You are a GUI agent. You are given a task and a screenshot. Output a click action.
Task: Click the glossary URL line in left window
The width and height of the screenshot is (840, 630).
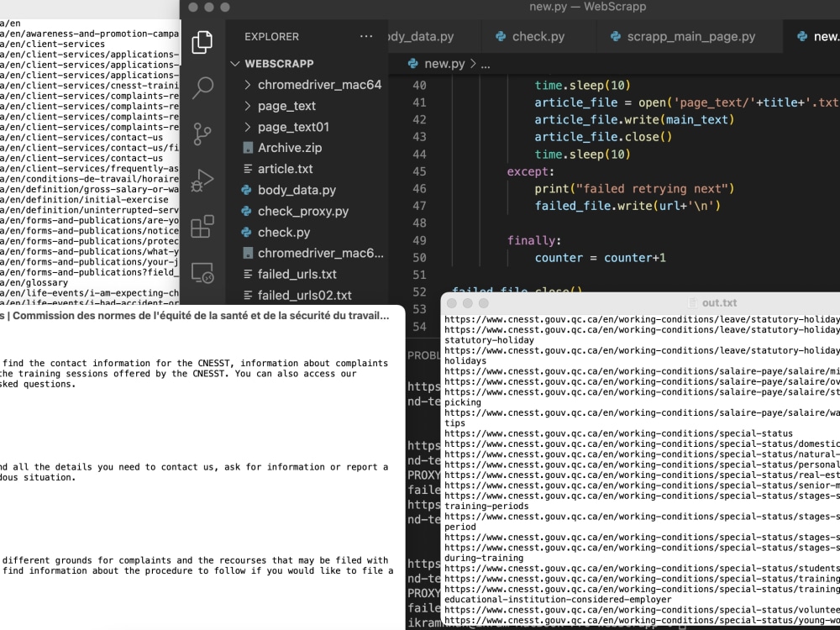pyautogui.click(x=34, y=283)
